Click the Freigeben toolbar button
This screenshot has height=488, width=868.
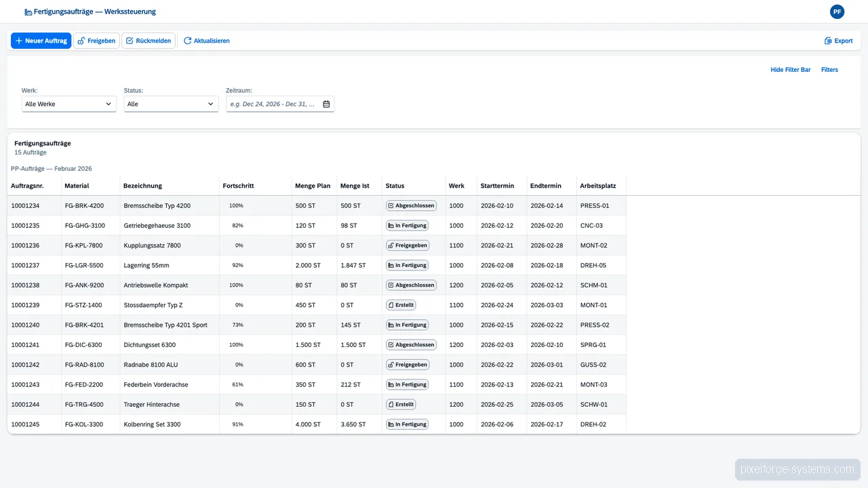[96, 40]
